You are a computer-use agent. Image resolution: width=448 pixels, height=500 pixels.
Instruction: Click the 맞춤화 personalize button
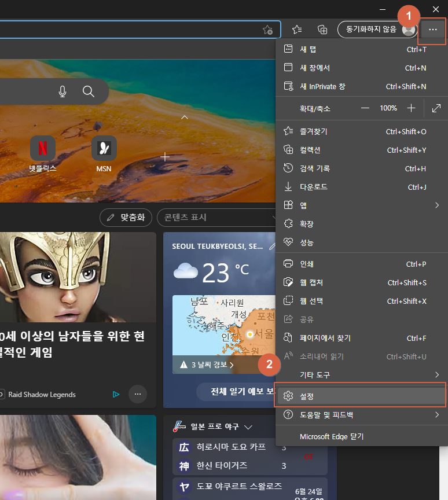point(126,218)
